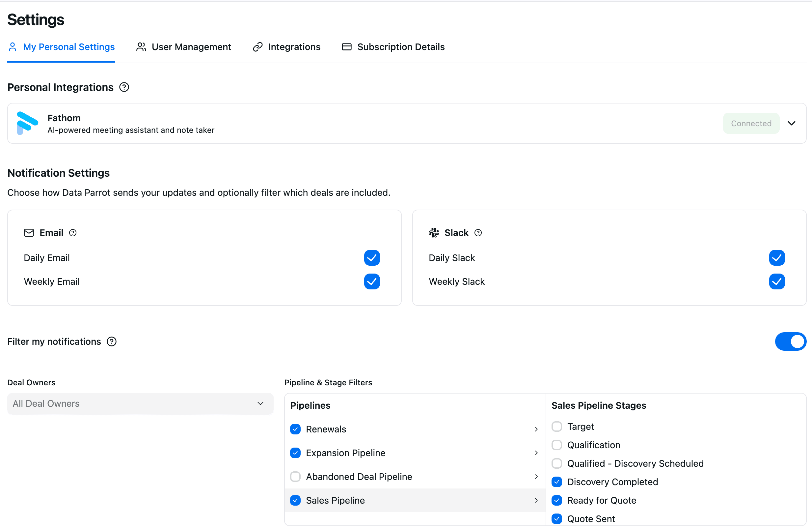Open the Filter my notifications help icon

[x=111, y=341]
